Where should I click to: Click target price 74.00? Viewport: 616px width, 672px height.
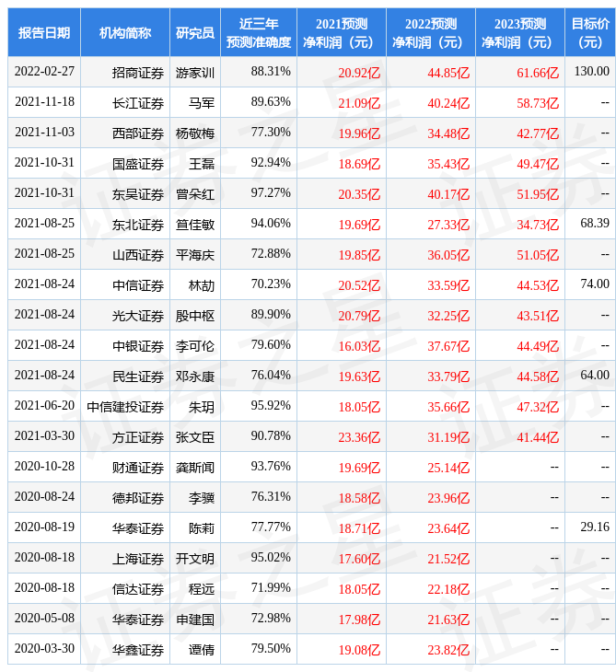595,284
